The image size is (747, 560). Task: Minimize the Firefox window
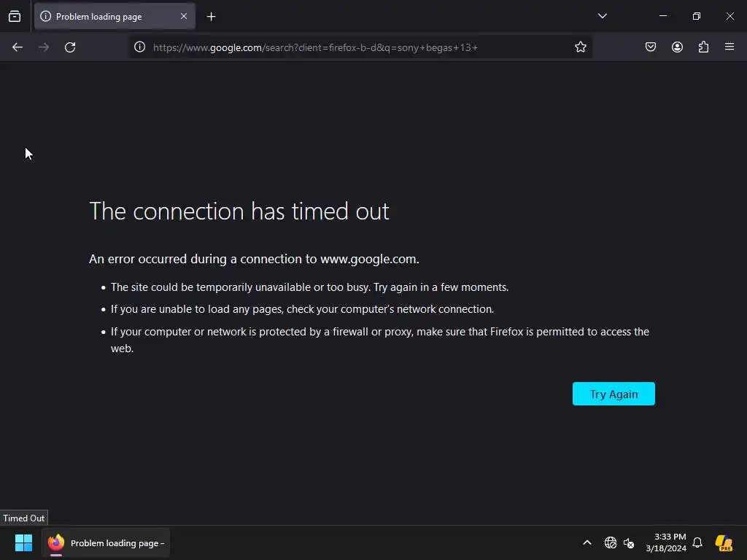[x=662, y=16]
